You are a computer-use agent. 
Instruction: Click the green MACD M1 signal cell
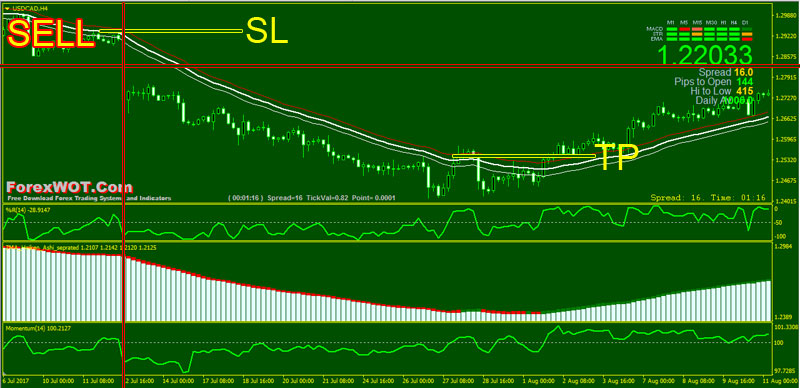pyautogui.click(x=672, y=29)
